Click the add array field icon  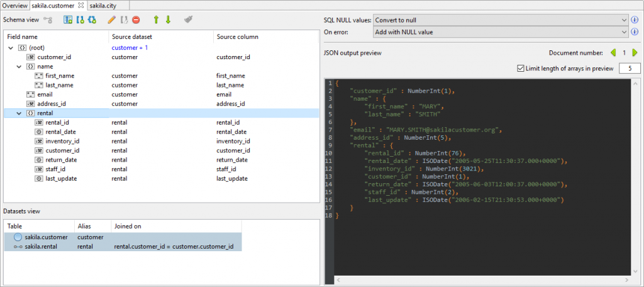[80, 20]
